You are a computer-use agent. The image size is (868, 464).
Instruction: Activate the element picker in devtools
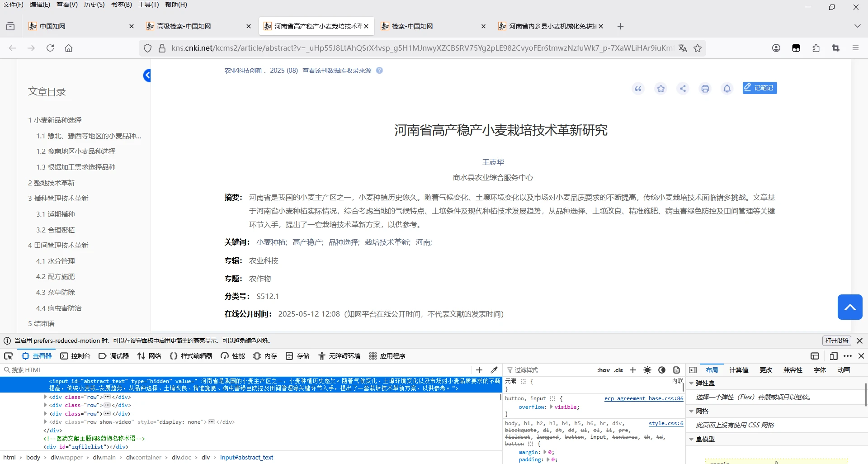point(8,356)
